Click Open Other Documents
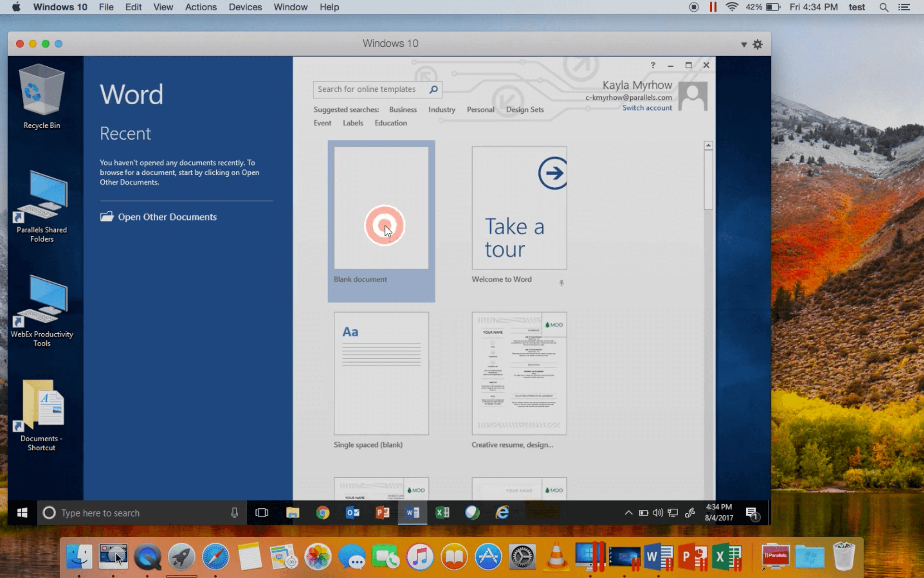 [167, 217]
